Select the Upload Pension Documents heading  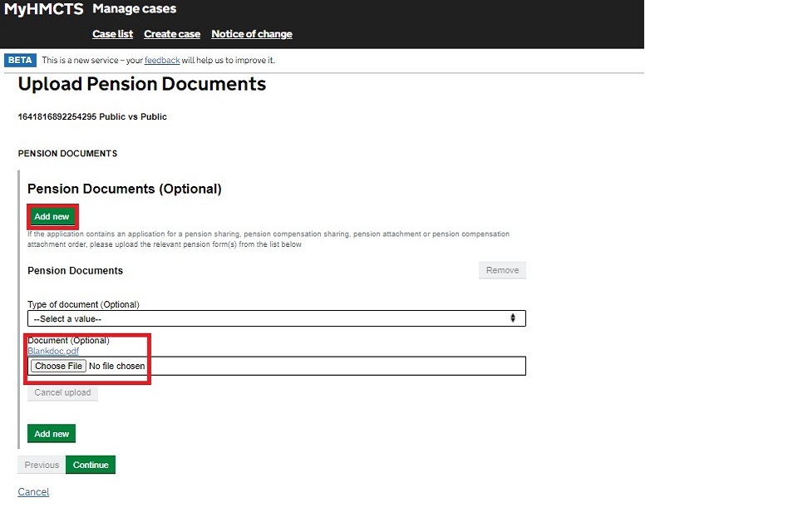click(x=142, y=84)
